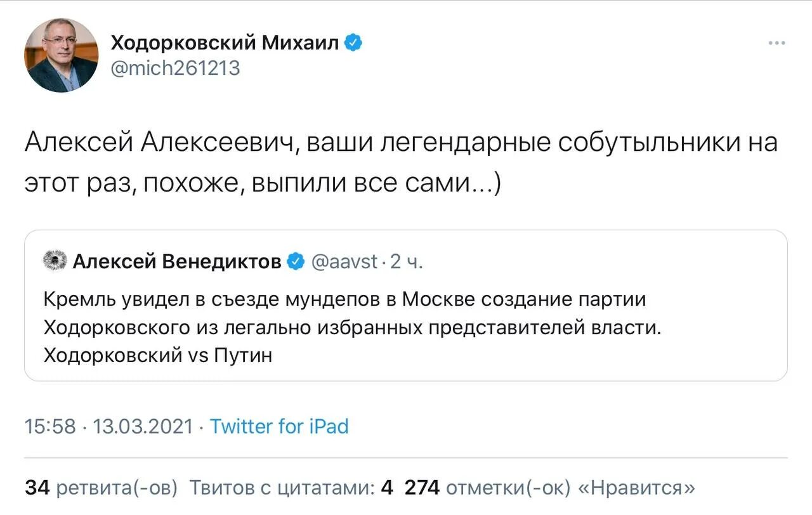This screenshot has width=812, height=515.
Task: Open the Ходорковский Михаил profile name
Action: coord(225,43)
